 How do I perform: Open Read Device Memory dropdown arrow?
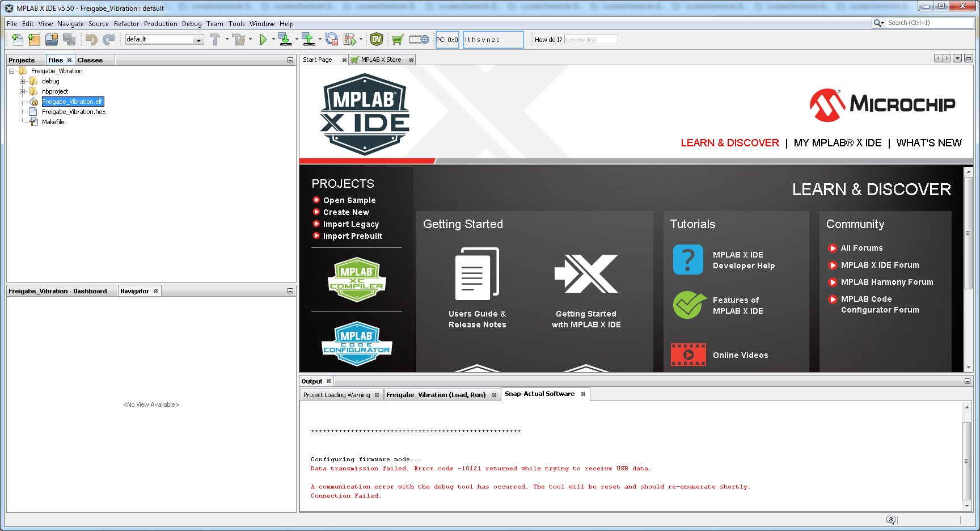click(x=320, y=39)
